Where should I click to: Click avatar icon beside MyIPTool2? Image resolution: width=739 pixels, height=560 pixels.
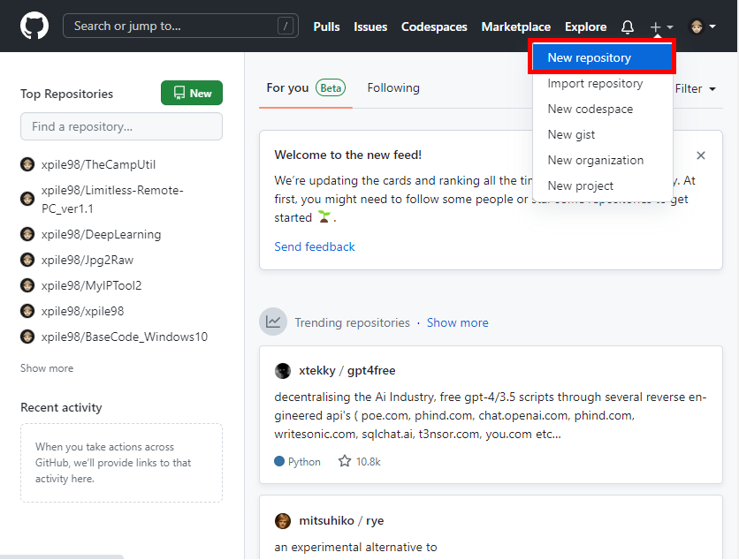27,285
